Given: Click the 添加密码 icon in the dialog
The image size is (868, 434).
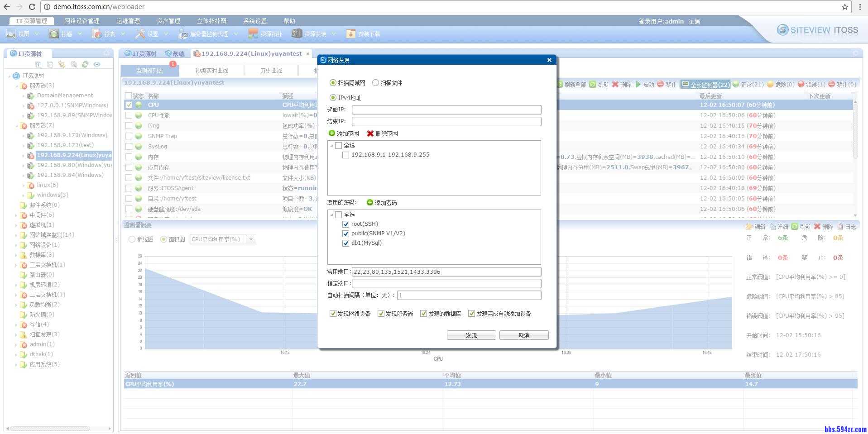Looking at the screenshot, I should point(369,202).
